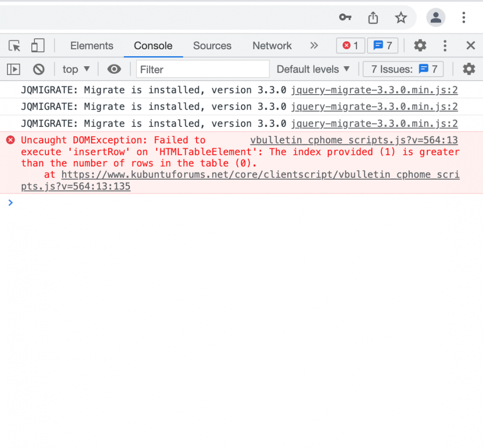Switch to the Sources tab
This screenshot has width=483, height=448.
point(212,46)
